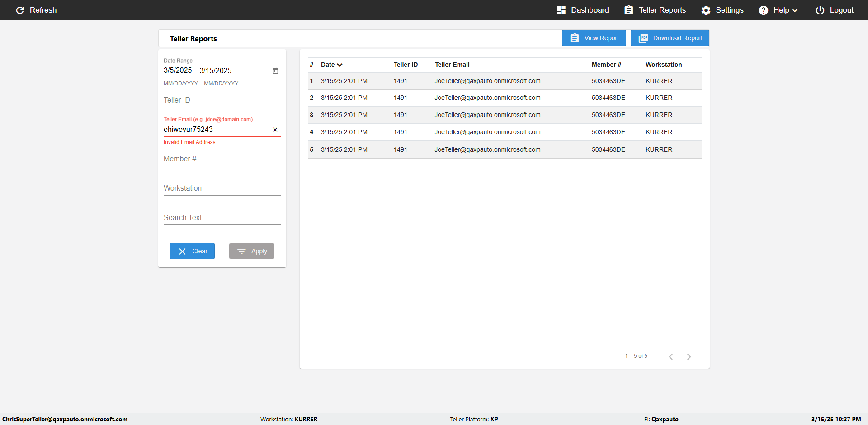Click the 'Invalid Email Address' error message
Screen dimensions: 868x425
pyautogui.click(x=189, y=142)
